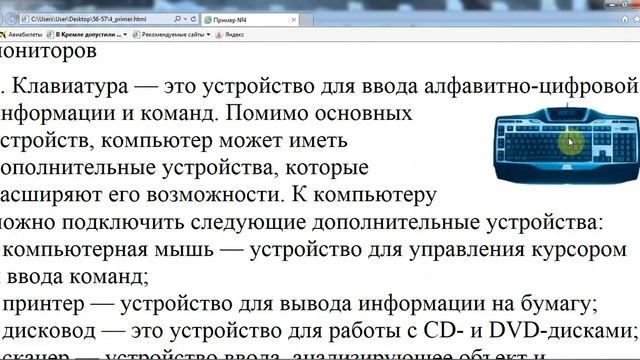Minimize the browser window
640x360 pixels.
(612, 4)
